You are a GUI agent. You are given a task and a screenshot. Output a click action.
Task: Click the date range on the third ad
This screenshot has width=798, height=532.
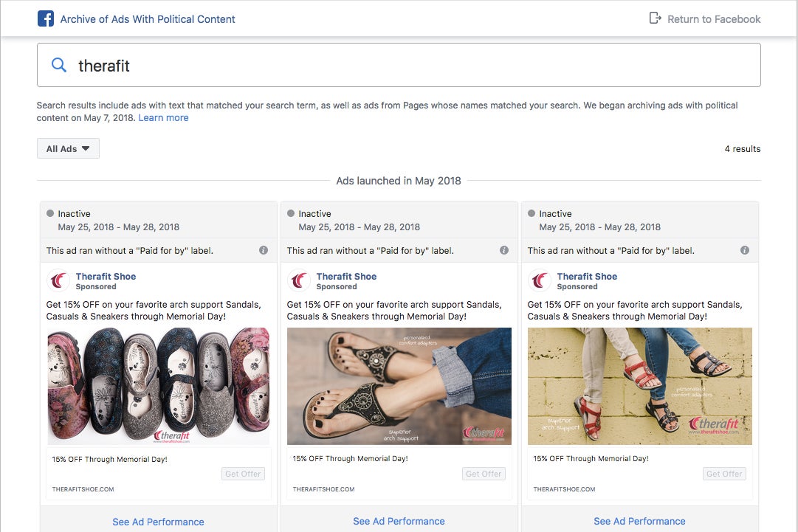[x=600, y=227]
